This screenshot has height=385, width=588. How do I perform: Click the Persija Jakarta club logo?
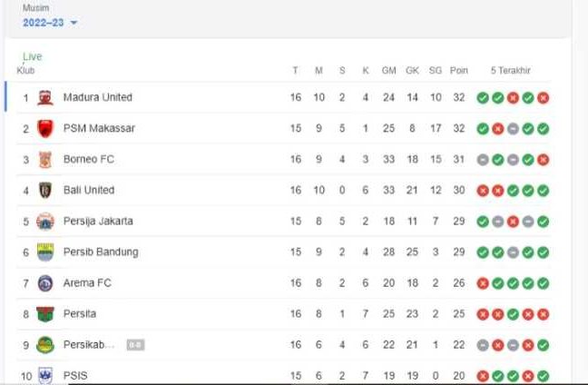pos(45,222)
